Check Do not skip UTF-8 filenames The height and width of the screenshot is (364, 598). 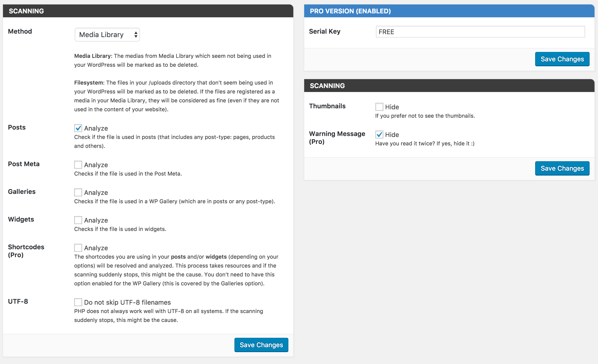[x=78, y=302]
